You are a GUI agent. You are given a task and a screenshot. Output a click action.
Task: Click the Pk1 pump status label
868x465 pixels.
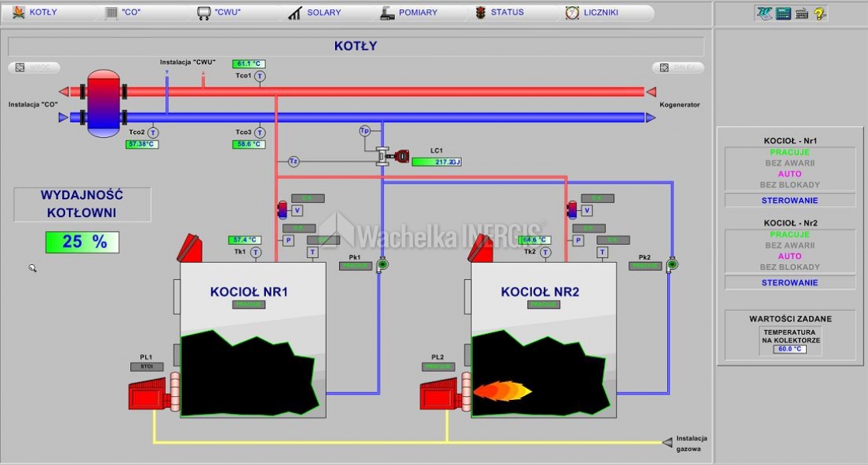click(x=355, y=266)
